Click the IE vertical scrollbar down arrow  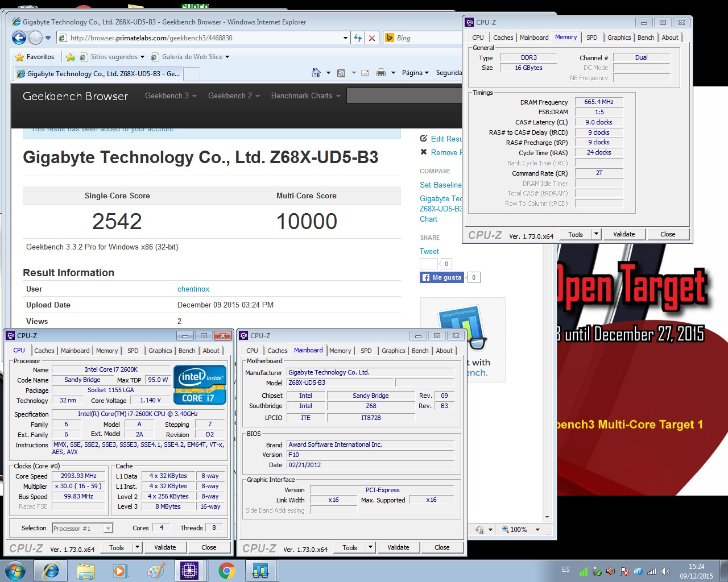[547, 517]
